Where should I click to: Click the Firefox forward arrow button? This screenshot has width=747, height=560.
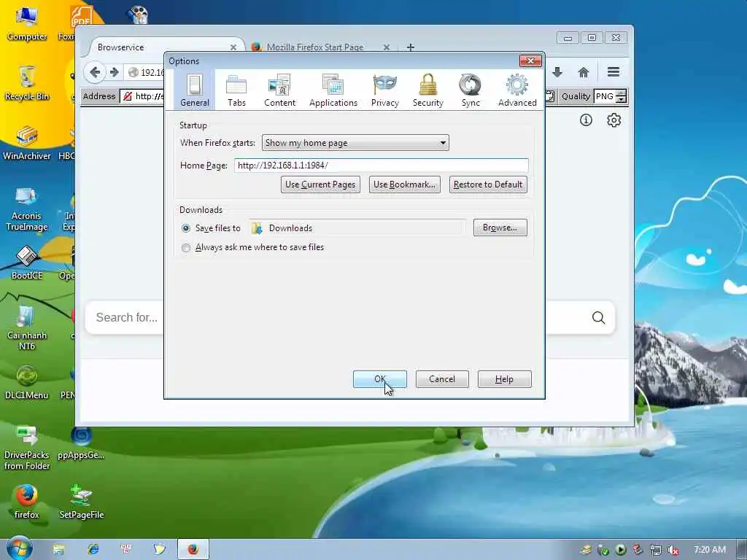(115, 72)
